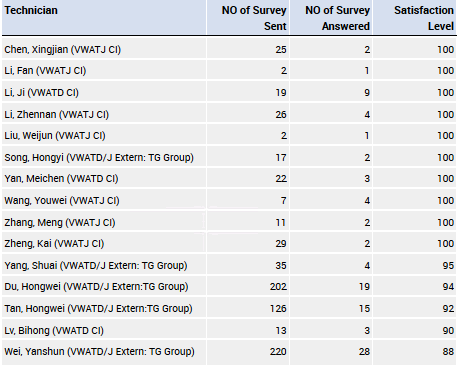Click Zheng, Kai (VWATJ CI) name
459x365 pixels.
(54, 244)
